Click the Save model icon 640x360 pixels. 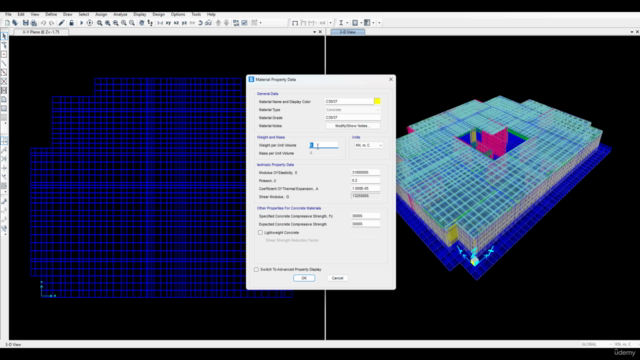pyautogui.click(x=26, y=23)
